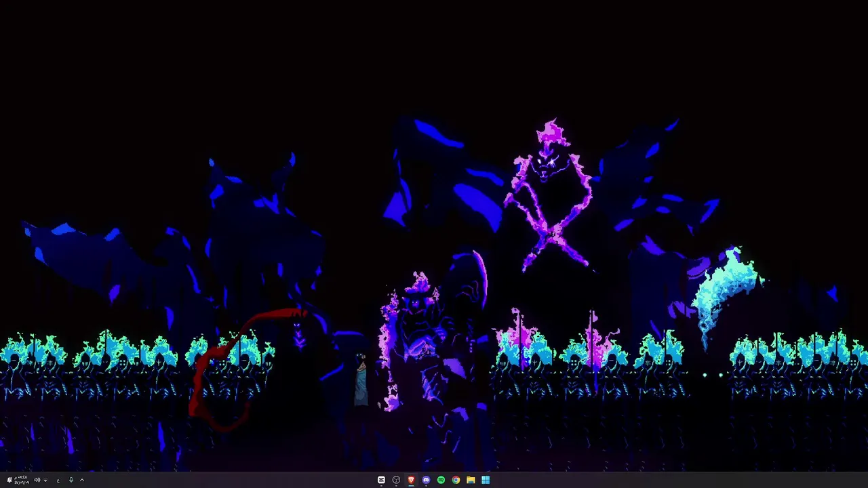
Task: Open the input language indicator
Action: tap(58, 481)
